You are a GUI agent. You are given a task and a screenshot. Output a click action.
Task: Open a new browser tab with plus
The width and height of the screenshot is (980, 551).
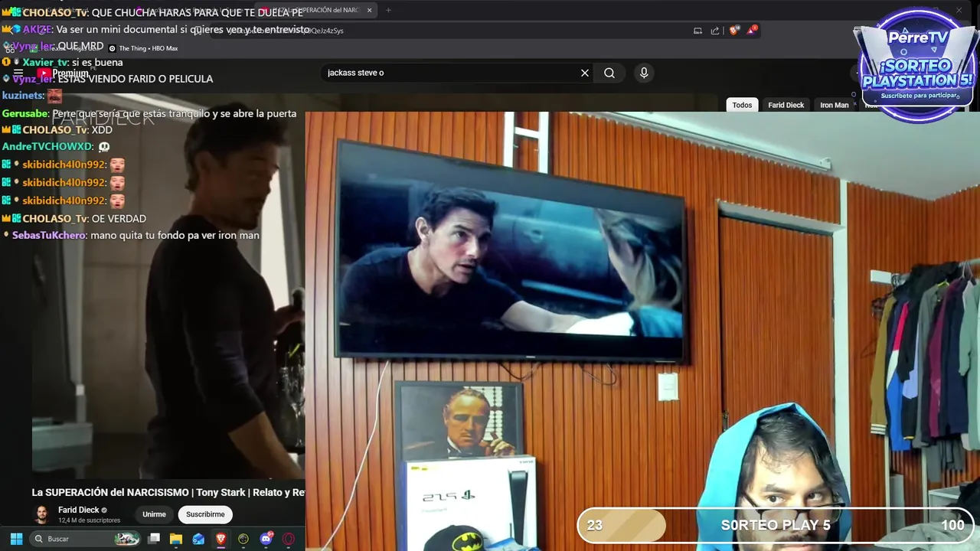pos(388,10)
